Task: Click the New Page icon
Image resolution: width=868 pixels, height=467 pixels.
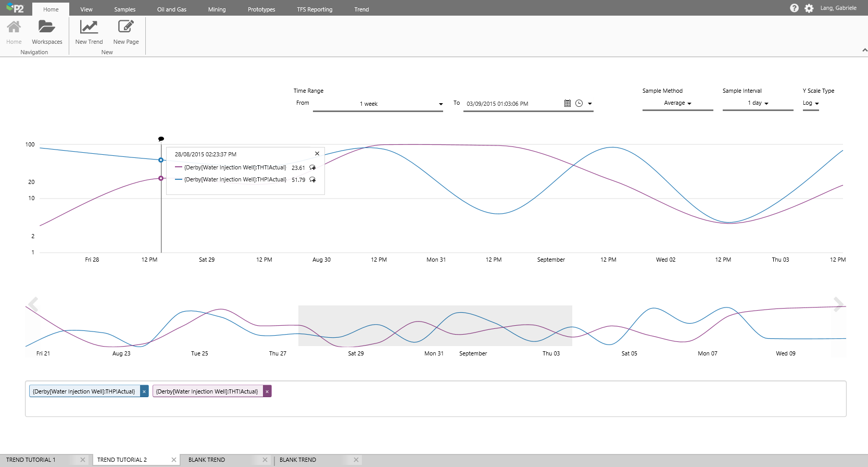Action: click(126, 27)
